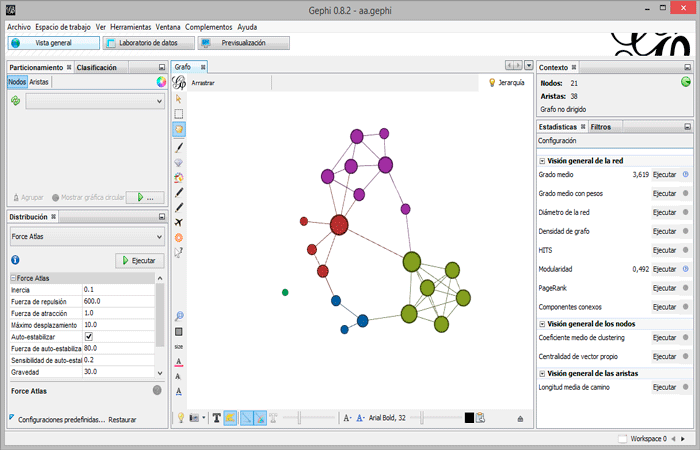This screenshot has height=450, width=700.
Task: Open the Laboratorio de datos view
Action: click(x=149, y=43)
